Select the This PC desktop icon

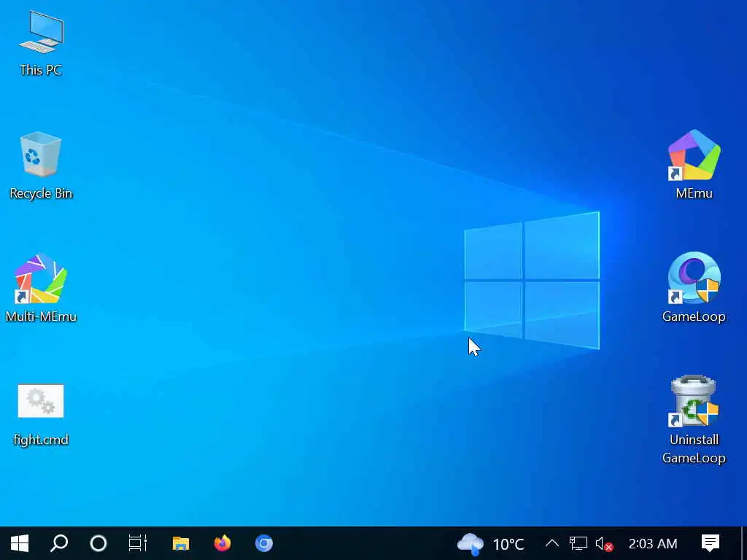[x=41, y=32]
